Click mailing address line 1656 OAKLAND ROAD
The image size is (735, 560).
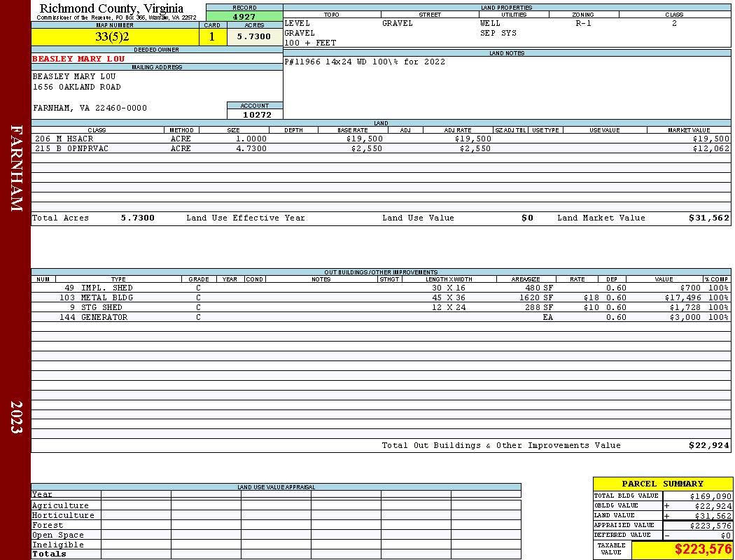tap(76, 87)
